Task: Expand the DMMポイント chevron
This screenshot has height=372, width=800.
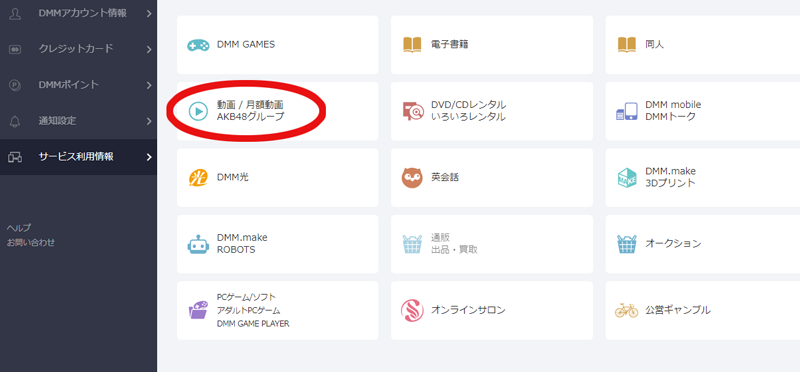Action: pyautogui.click(x=148, y=85)
